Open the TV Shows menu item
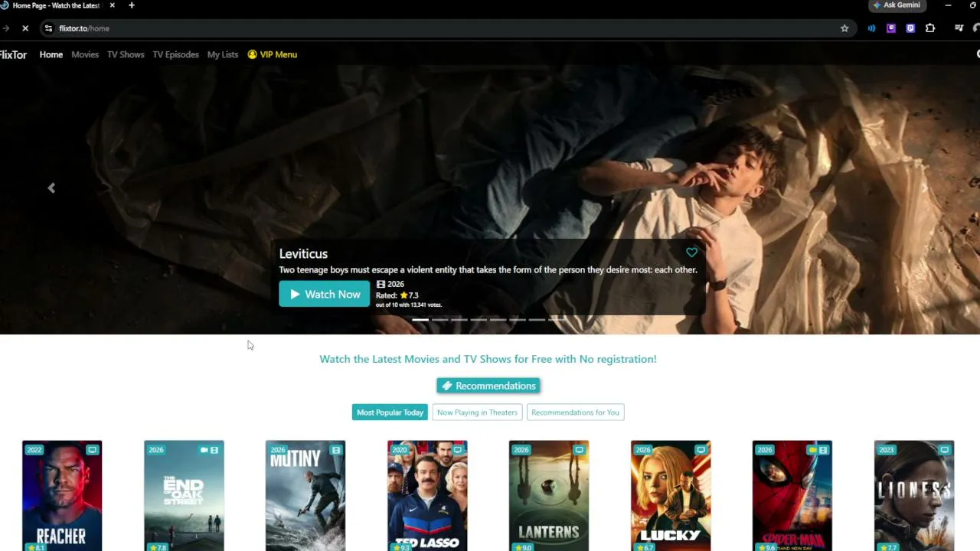The height and width of the screenshot is (551, 980). click(126, 54)
